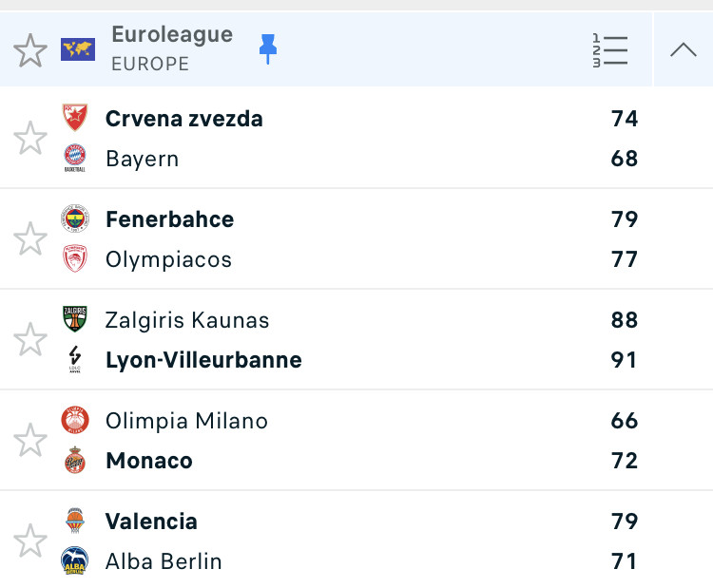Open Euroleague standings list icon
This screenshot has width=713, height=588.
point(609,50)
